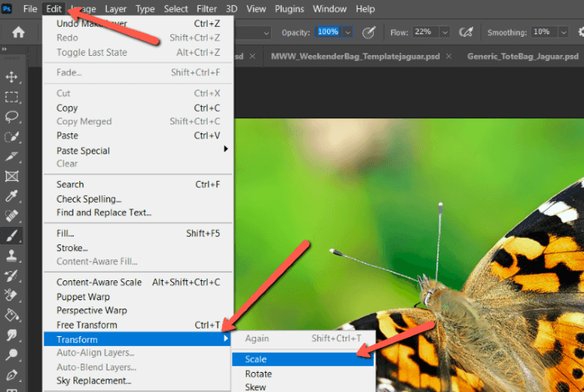The height and width of the screenshot is (392, 584).
Task: Expand the Flow percentage dropdown
Action: [x=445, y=32]
